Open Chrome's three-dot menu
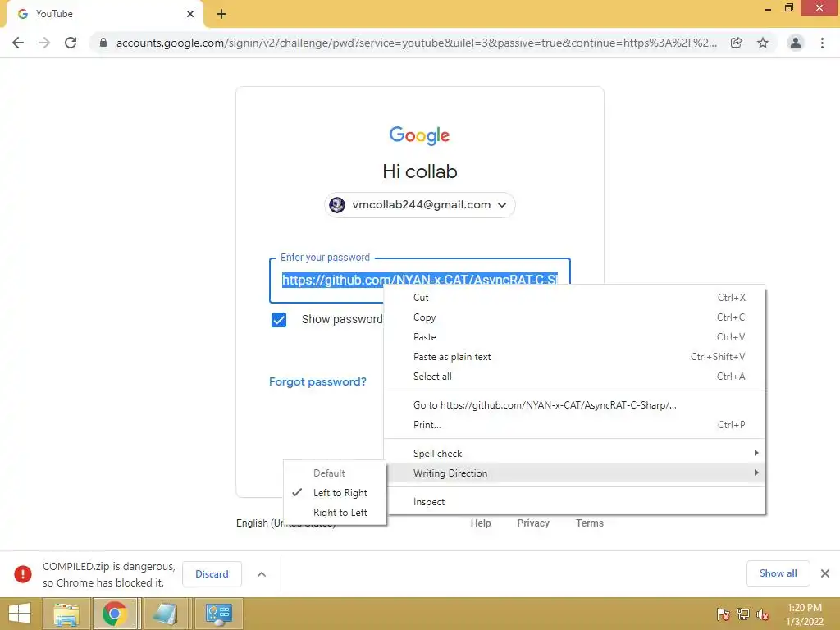The image size is (840, 630). 822,43
